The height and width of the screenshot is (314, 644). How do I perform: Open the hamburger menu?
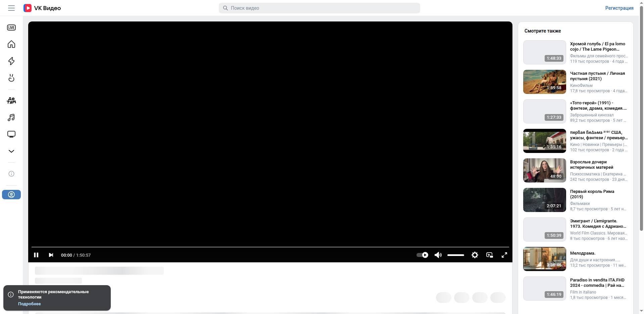pos(11,8)
